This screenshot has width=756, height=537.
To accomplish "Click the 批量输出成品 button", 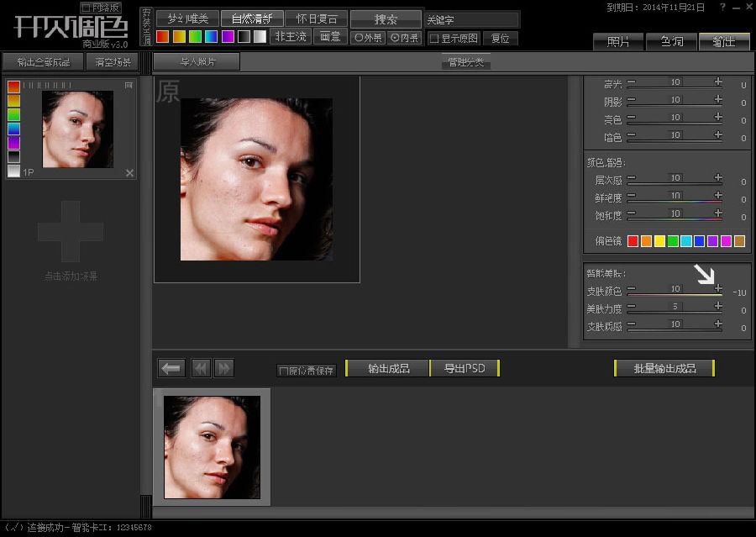I will [x=664, y=368].
